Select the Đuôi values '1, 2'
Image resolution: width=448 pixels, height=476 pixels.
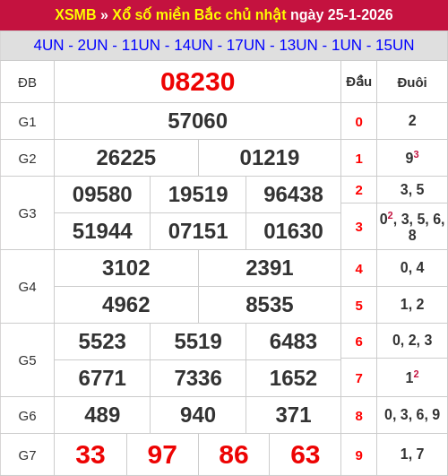click(412, 305)
